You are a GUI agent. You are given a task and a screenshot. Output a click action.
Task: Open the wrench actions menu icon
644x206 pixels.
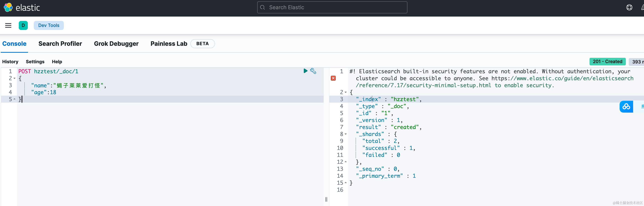click(x=313, y=71)
